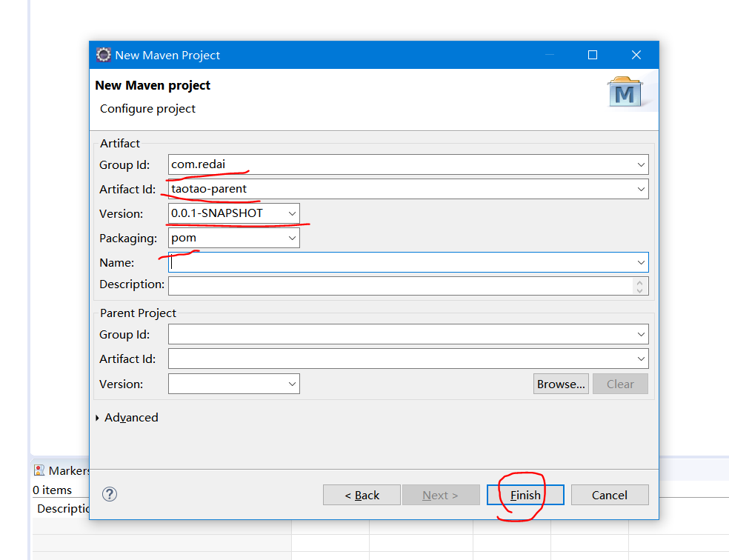Screen dimensions: 729x560
Task: Go back with the < Back button
Action: click(362, 495)
